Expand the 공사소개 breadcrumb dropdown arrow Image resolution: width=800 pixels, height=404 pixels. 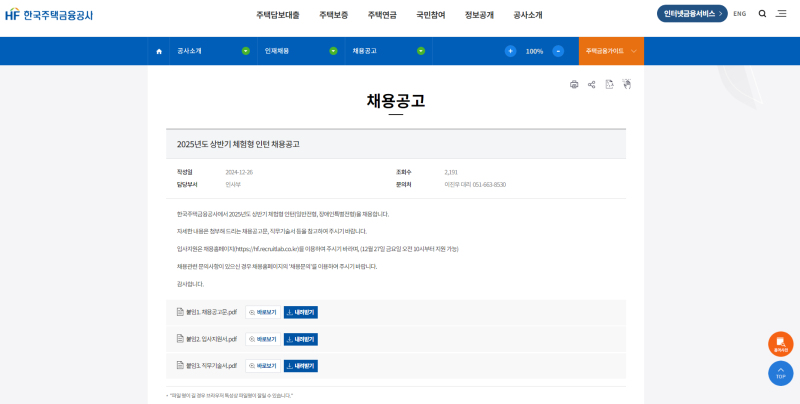[x=246, y=51]
